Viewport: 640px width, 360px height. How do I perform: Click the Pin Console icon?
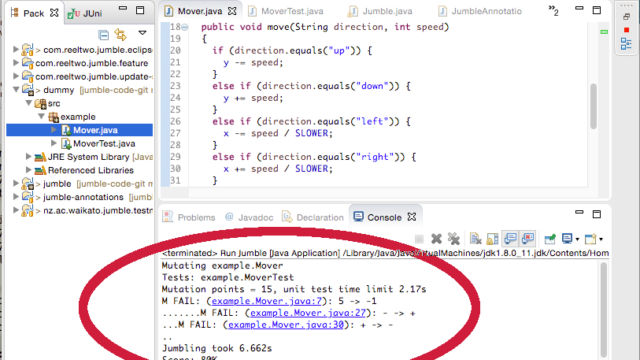click(x=550, y=239)
